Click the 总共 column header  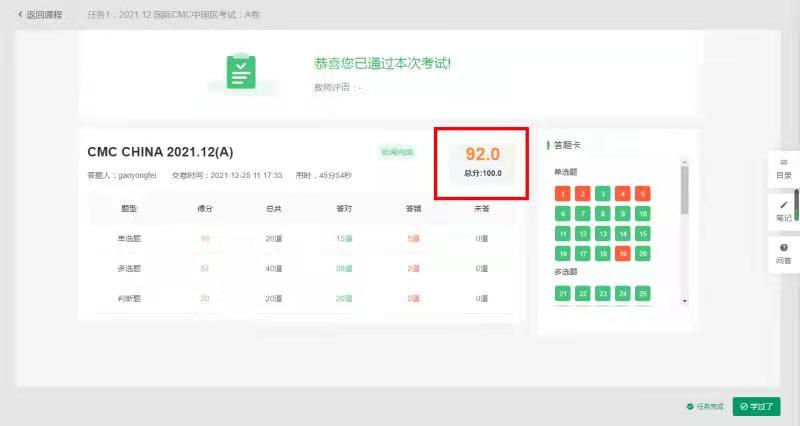(273, 209)
